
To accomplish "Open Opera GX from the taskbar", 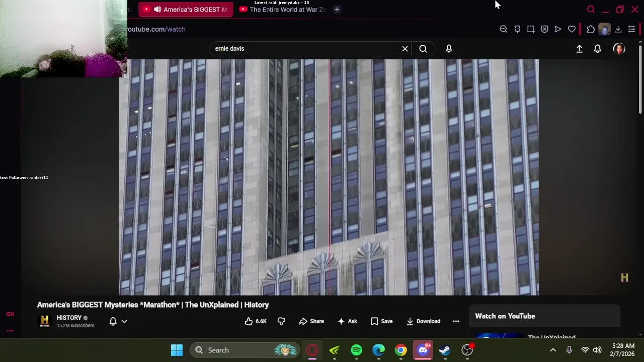I will 312,350.
